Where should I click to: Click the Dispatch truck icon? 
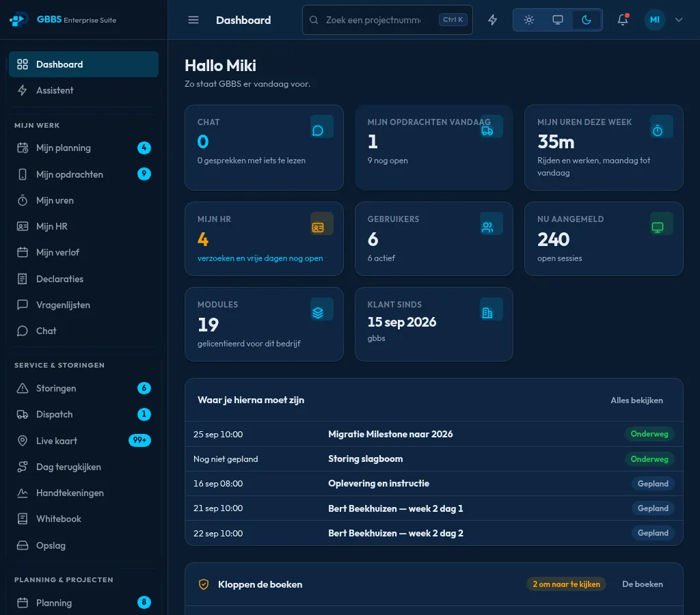click(x=23, y=414)
